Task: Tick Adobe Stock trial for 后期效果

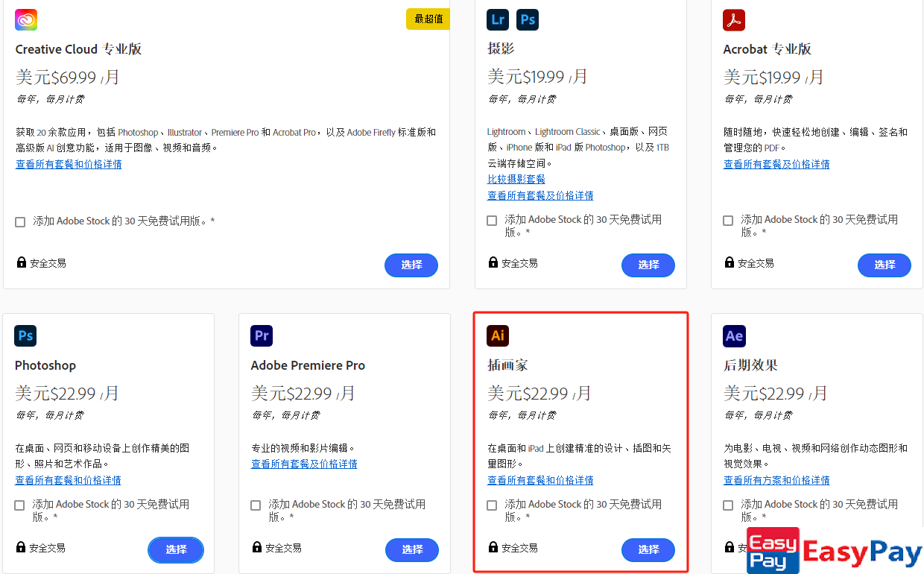Action: (x=728, y=505)
